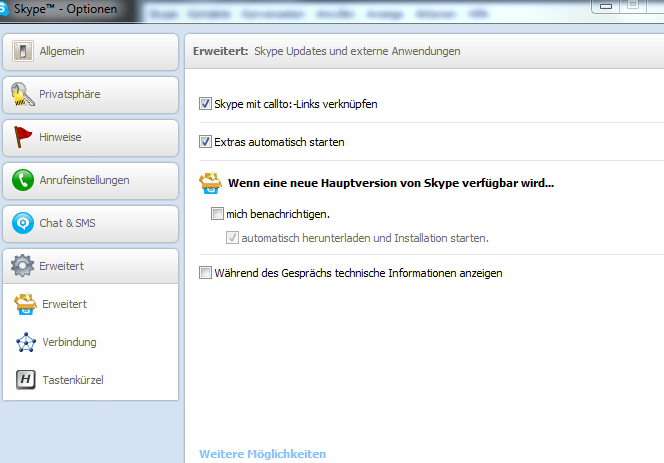Viewport: 664px width, 463px height.
Task: Open the Hinweise settings category
Action: [90, 138]
